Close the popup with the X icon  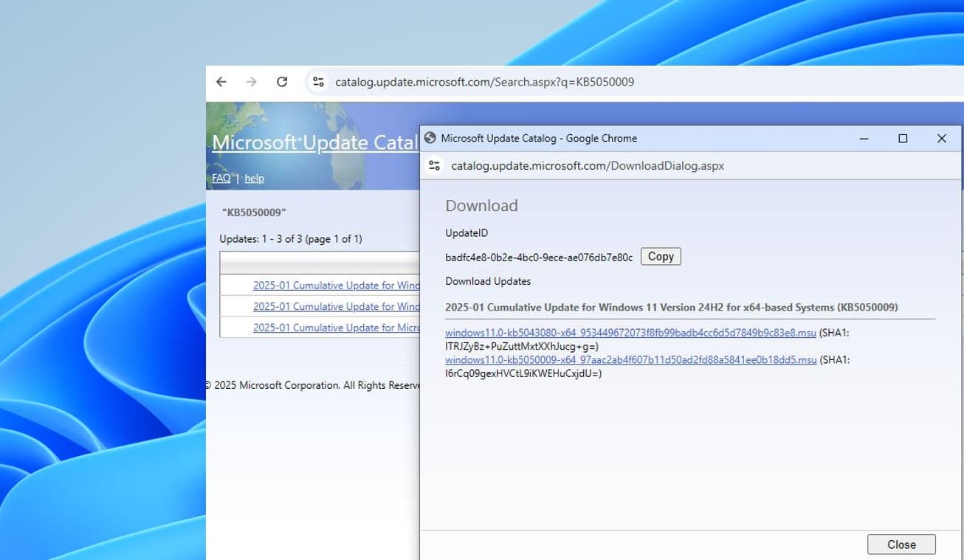941,139
